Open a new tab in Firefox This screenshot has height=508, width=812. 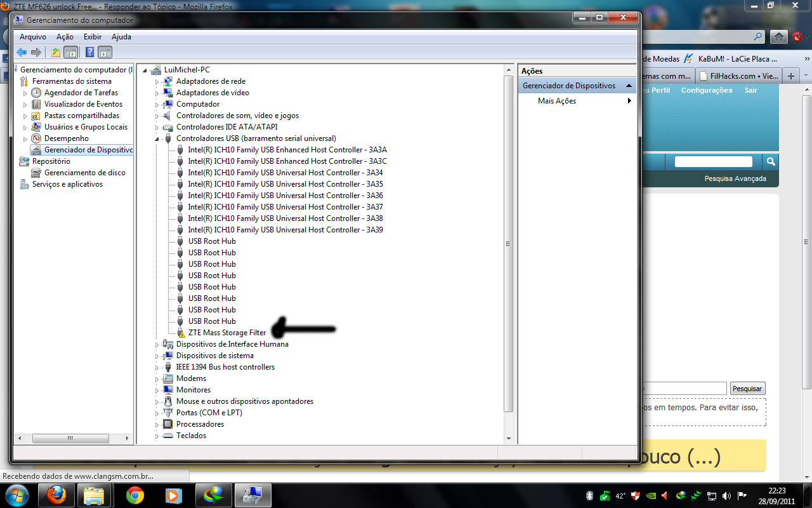pos(790,76)
